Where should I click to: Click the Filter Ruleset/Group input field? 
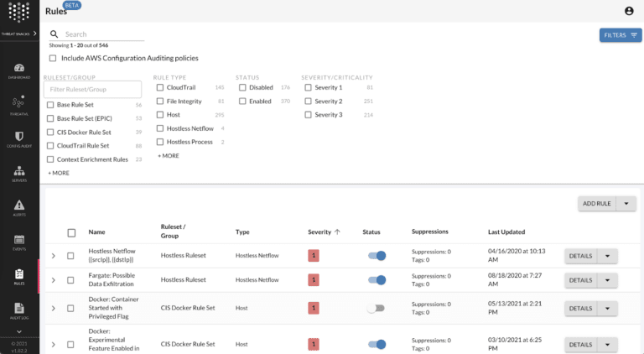(x=92, y=89)
